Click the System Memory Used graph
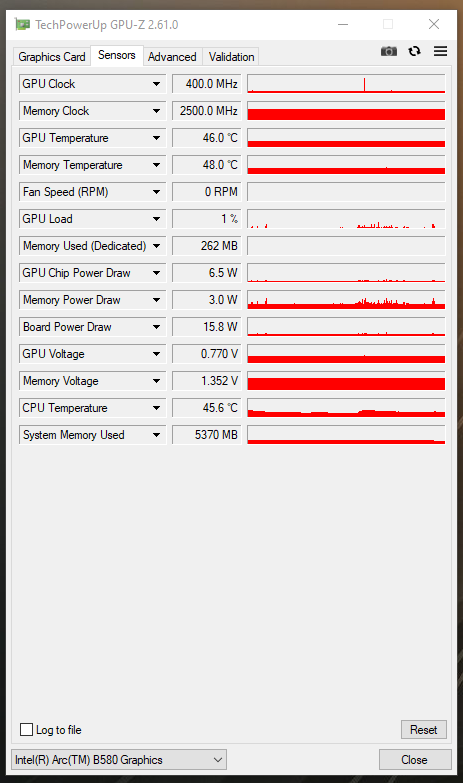The image size is (463, 783). [x=346, y=434]
